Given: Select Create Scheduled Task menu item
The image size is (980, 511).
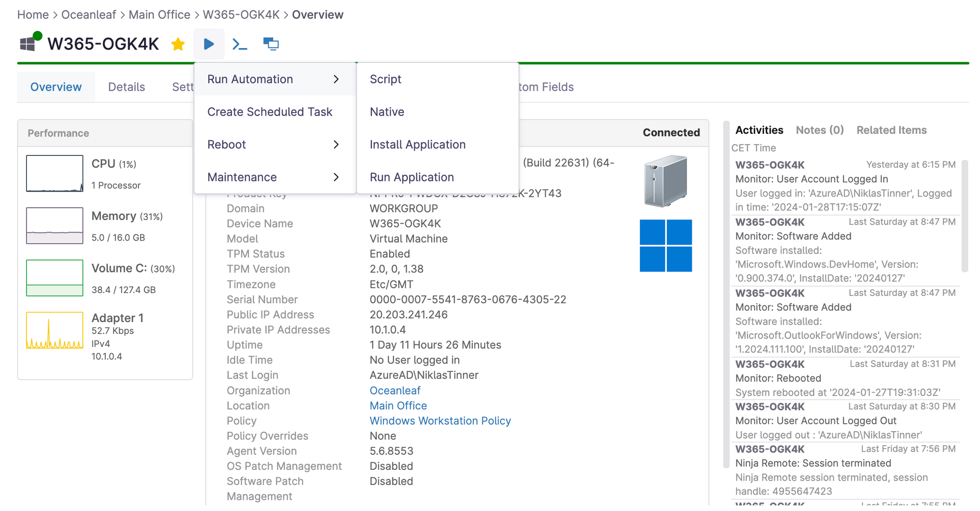Looking at the screenshot, I should [275, 112].
